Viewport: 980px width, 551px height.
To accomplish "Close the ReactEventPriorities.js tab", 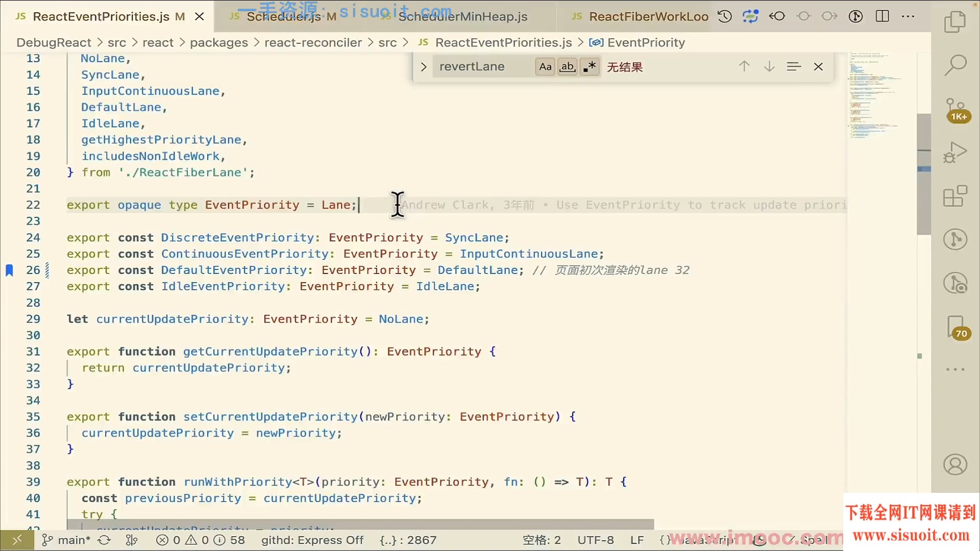I will 200,16.
